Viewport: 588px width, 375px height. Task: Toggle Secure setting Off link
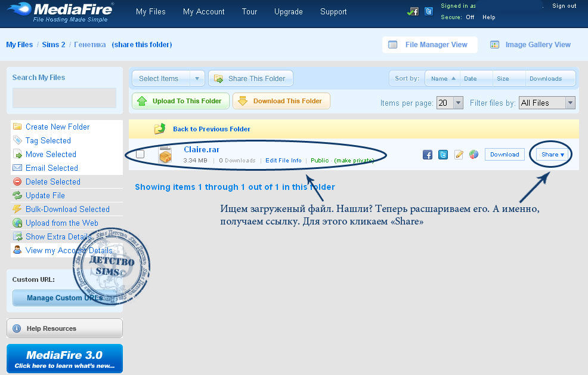470,17
